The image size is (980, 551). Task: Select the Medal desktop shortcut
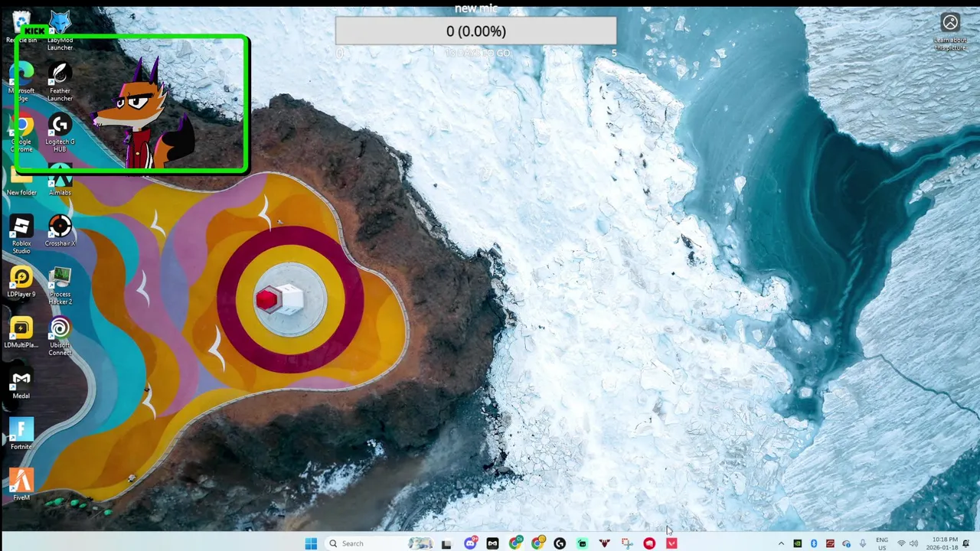pyautogui.click(x=21, y=383)
